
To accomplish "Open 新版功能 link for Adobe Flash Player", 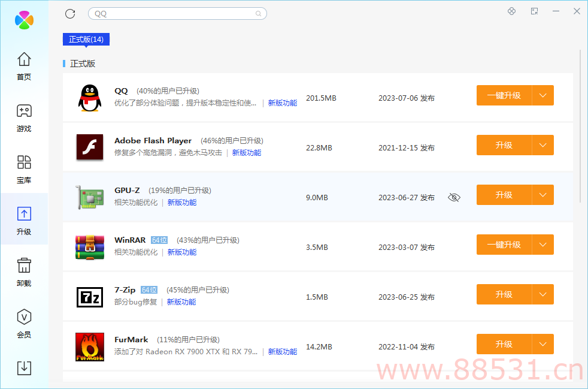I will (246, 153).
